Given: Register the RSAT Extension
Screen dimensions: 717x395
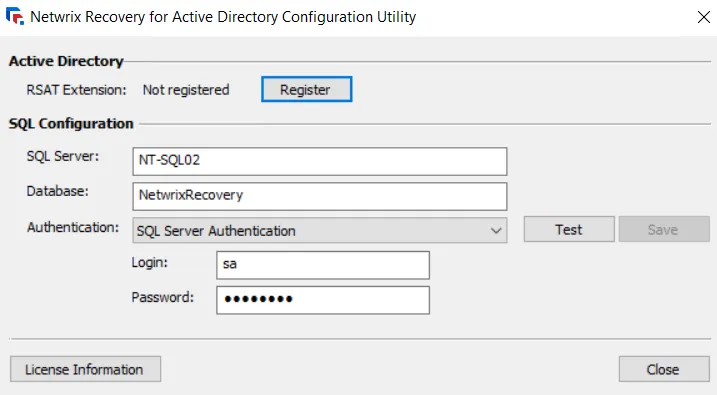Looking at the screenshot, I should (306, 89).
